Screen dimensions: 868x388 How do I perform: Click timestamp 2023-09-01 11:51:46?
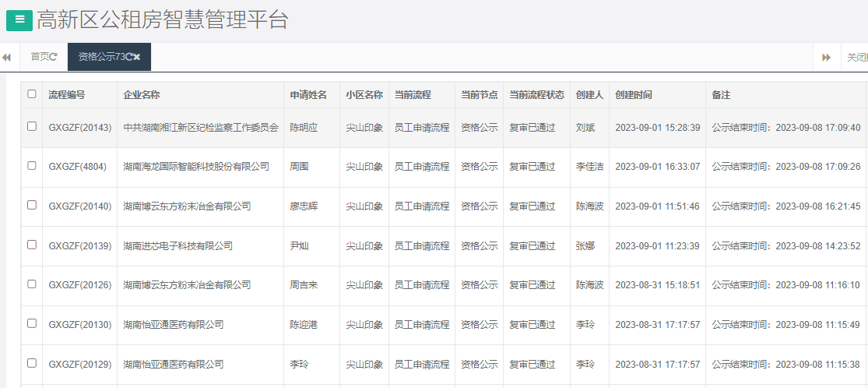point(658,206)
